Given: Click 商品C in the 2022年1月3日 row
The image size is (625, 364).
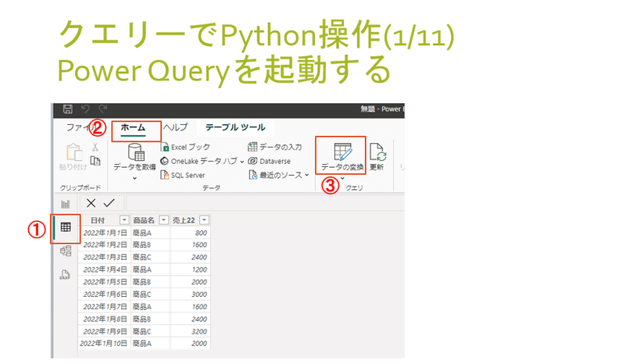Looking at the screenshot, I should (x=142, y=257).
